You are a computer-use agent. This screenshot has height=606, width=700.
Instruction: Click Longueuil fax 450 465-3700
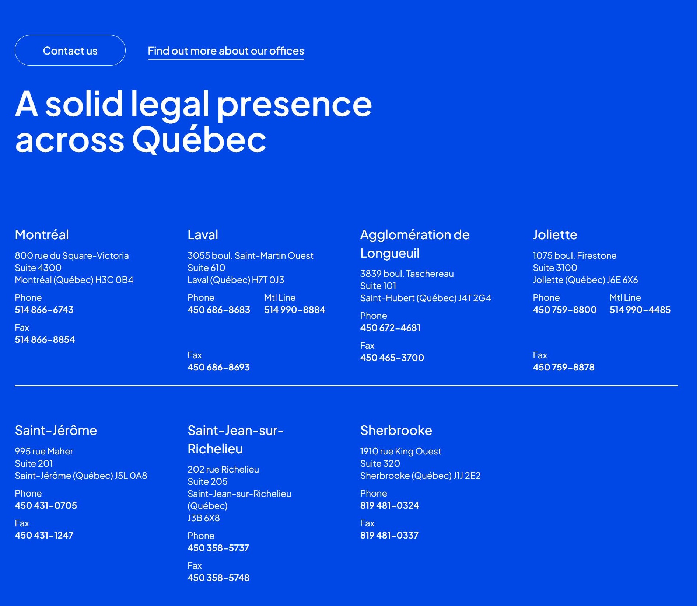[x=392, y=358]
